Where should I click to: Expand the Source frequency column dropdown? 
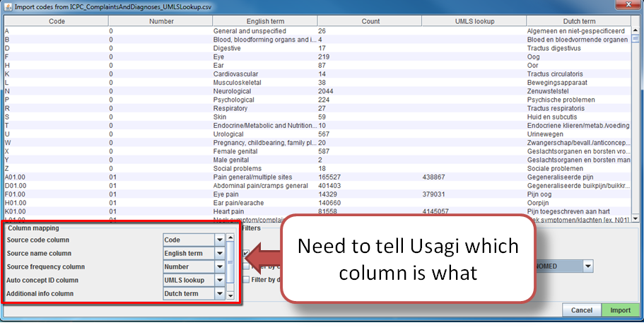[219, 266]
